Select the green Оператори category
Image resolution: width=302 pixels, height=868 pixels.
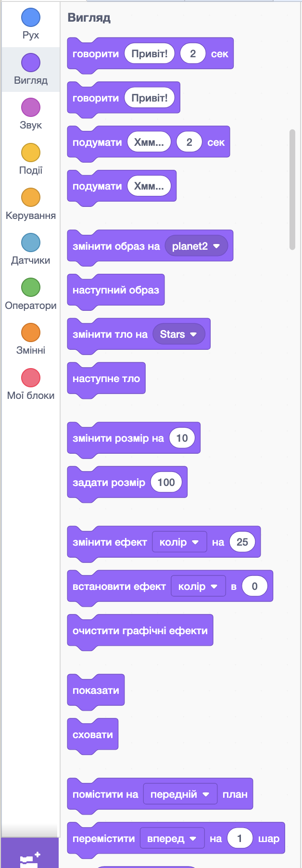click(x=31, y=288)
